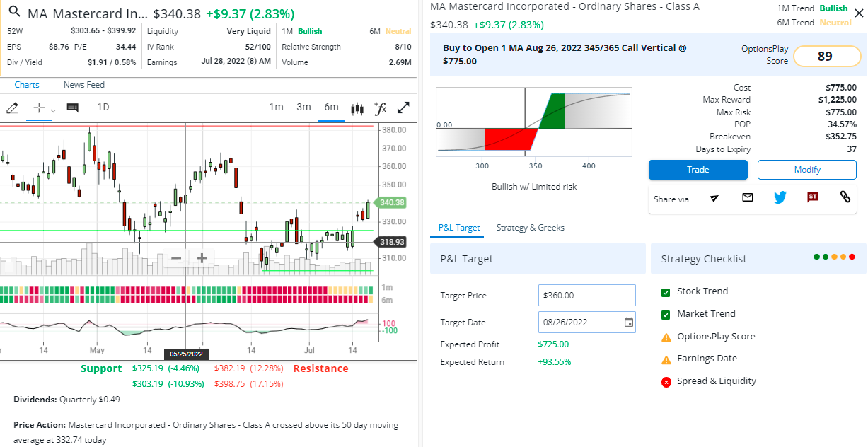
Task: Click the Very Liquid liquidity value
Action: (x=248, y=31)
